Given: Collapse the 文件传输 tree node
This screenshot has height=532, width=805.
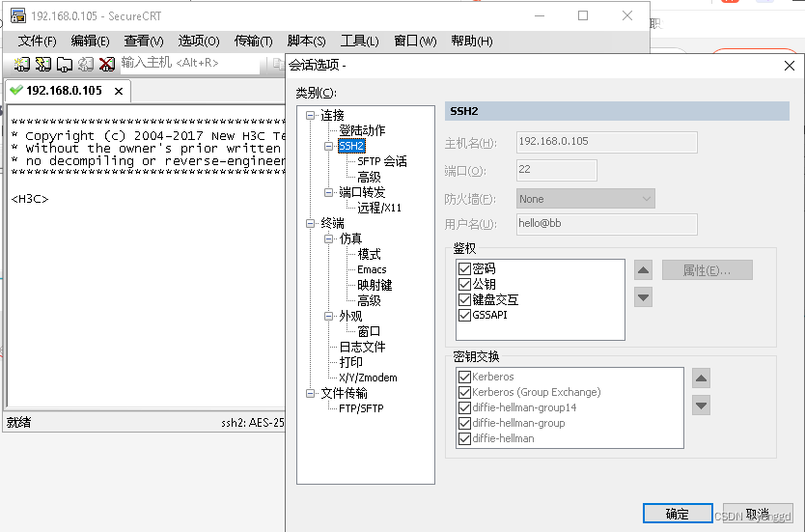Looking at the screenshot, I should (x=310, y=393).
